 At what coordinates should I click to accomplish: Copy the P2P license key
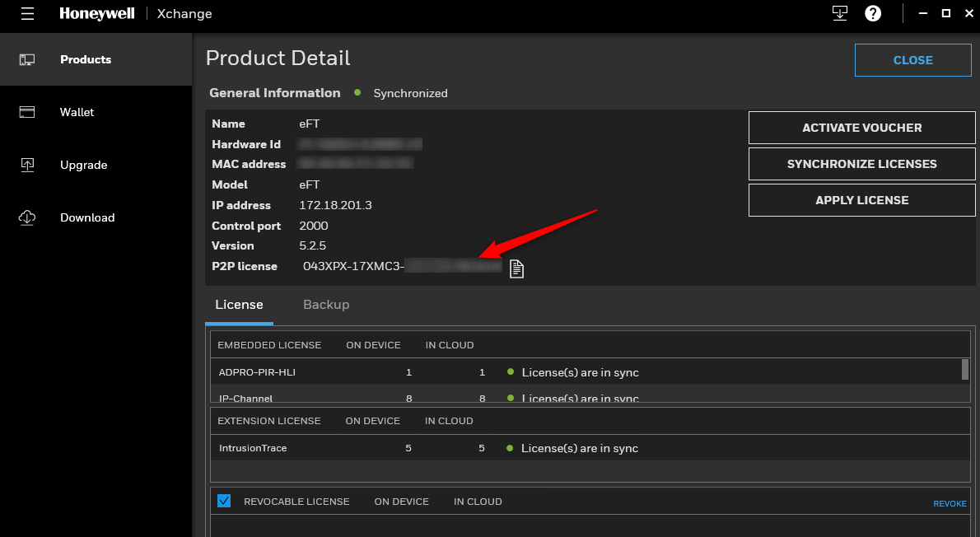pos(516,268)
